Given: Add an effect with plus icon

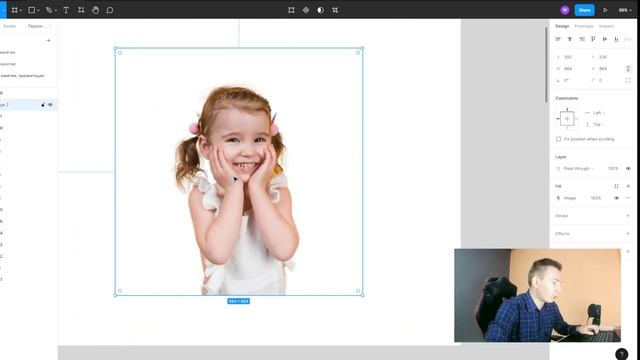Looking at the screenshot, I should tap(628, 233).
